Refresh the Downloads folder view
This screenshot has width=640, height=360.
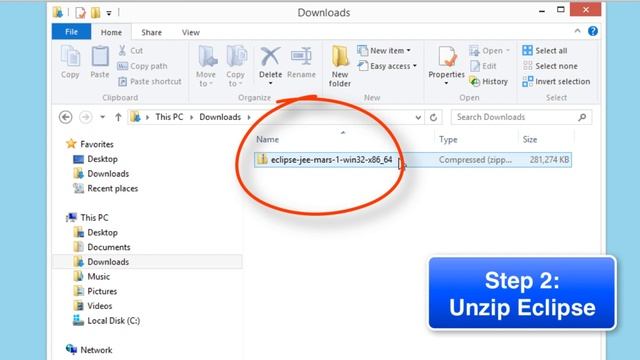click(433, 118)
